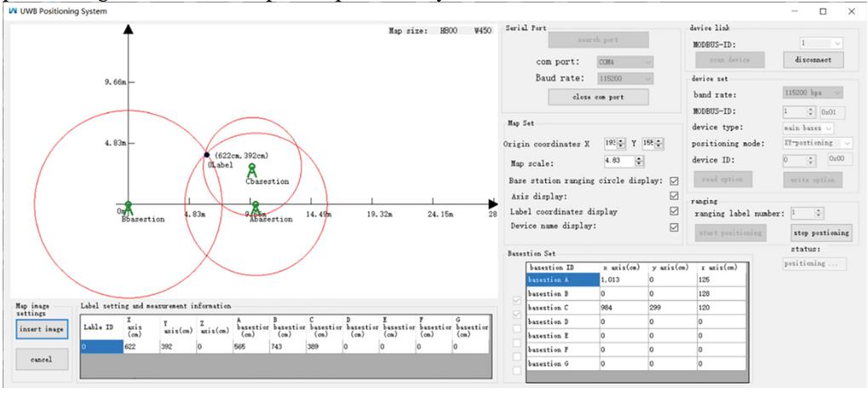The height and width of the screenshot is (400, 868).
Task: Click the A basestation marker icon on map
Action: (256, 206)
